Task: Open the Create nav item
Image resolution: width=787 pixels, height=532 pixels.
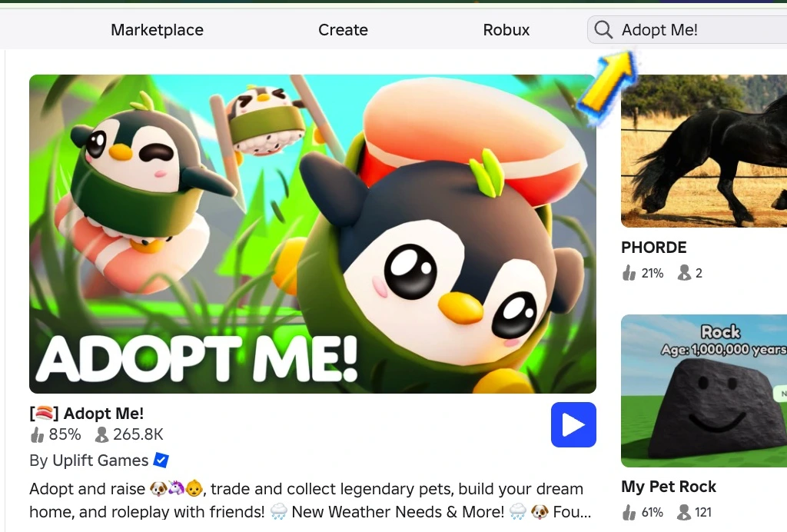Action: click(343, 30)
